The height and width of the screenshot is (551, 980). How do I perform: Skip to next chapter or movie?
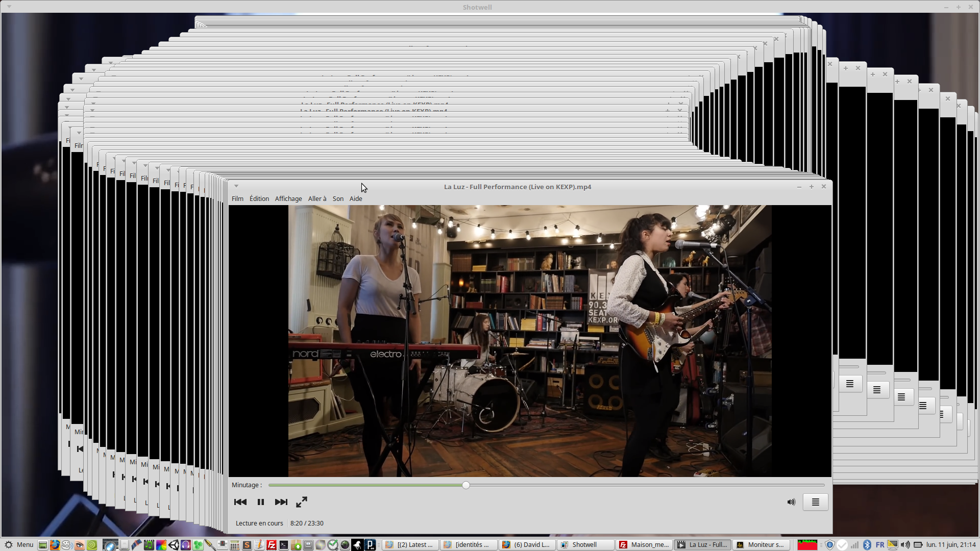pyautogui.click(x=281, y=502)
